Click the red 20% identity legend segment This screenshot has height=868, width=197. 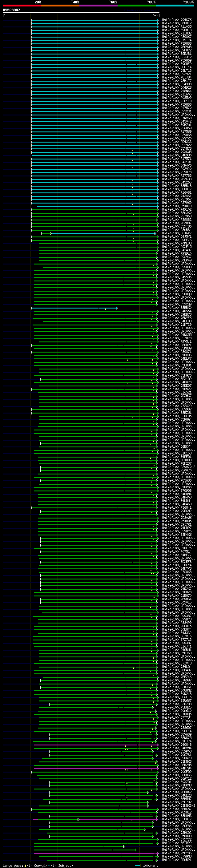click(22, 6)
